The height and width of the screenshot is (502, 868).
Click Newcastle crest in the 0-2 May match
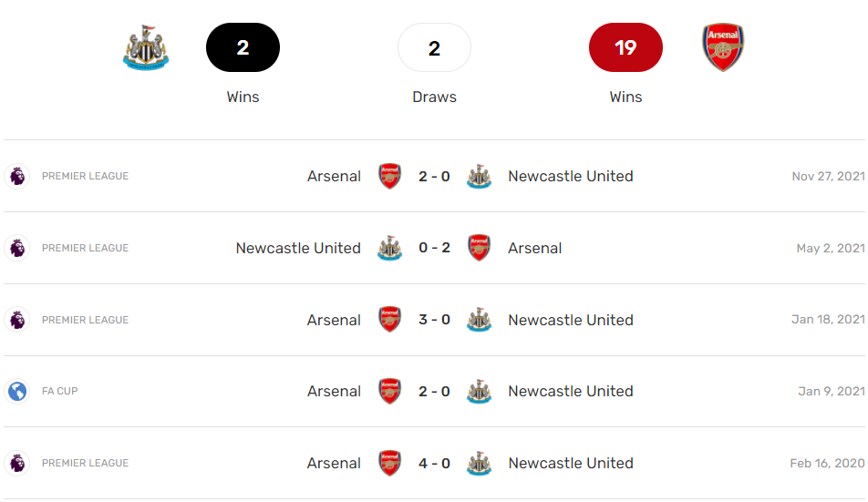[389, 248]
